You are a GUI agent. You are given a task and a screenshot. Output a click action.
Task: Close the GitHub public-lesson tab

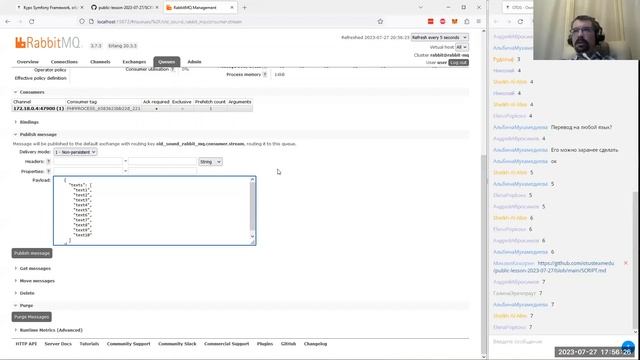[x=157, y=7]
